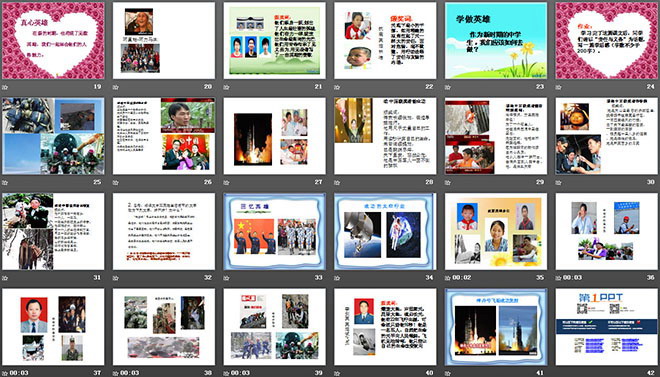Click the animation star icon under slide 34
This screenshot has height=377, width=660.
tap(337, 278)
